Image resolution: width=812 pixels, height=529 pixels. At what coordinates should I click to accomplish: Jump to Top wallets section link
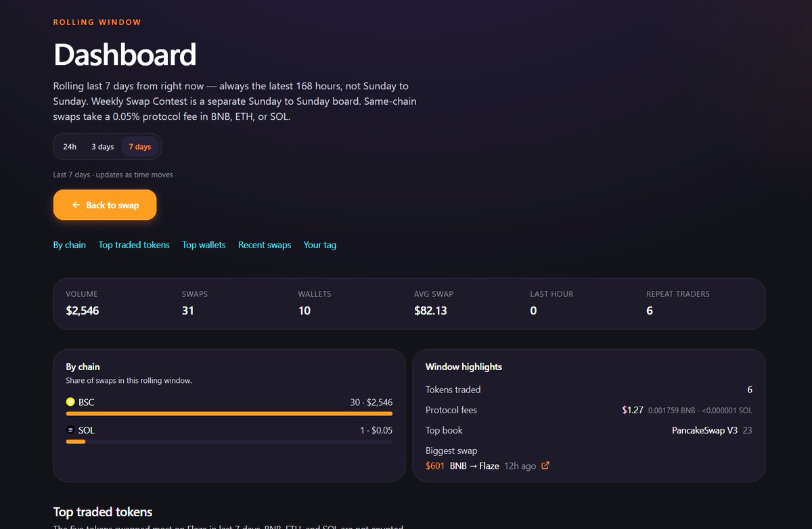[x=204, y=245]
